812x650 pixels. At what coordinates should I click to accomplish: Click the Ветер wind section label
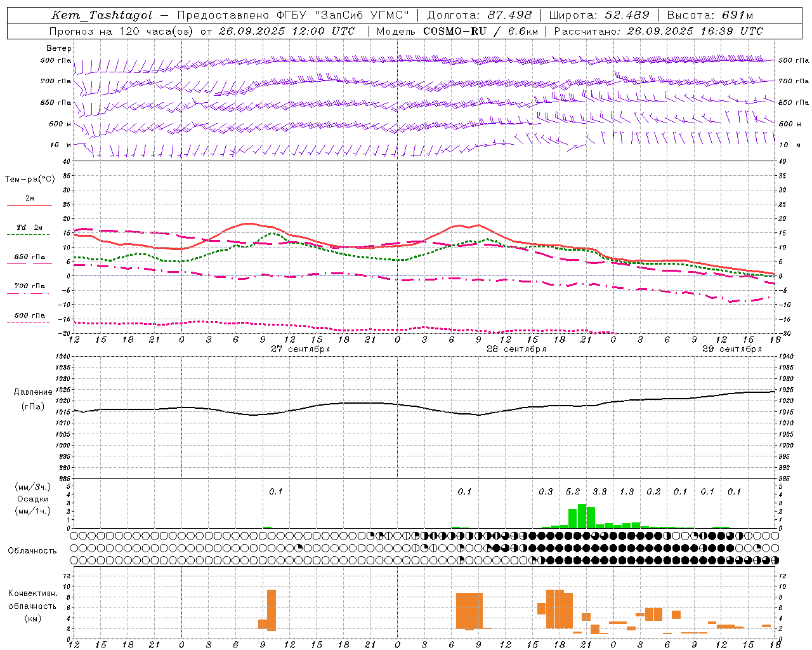59,48
